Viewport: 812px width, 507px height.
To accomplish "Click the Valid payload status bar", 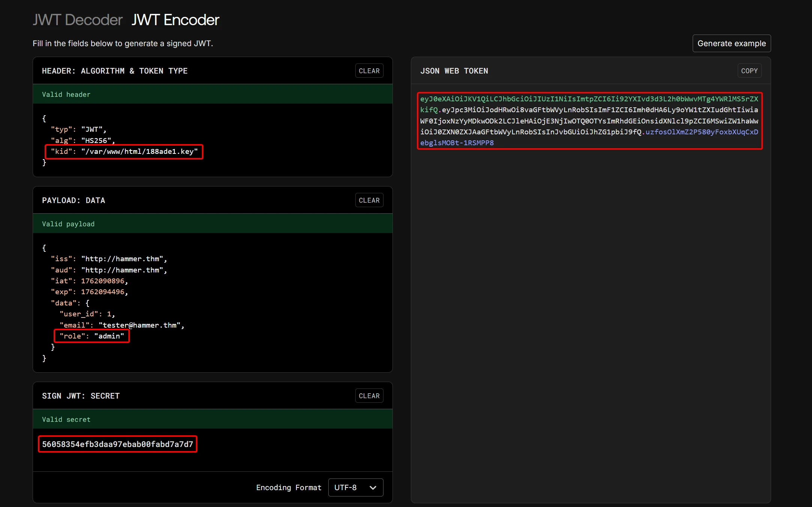I will pyautogui.click(x=212, y=224).
